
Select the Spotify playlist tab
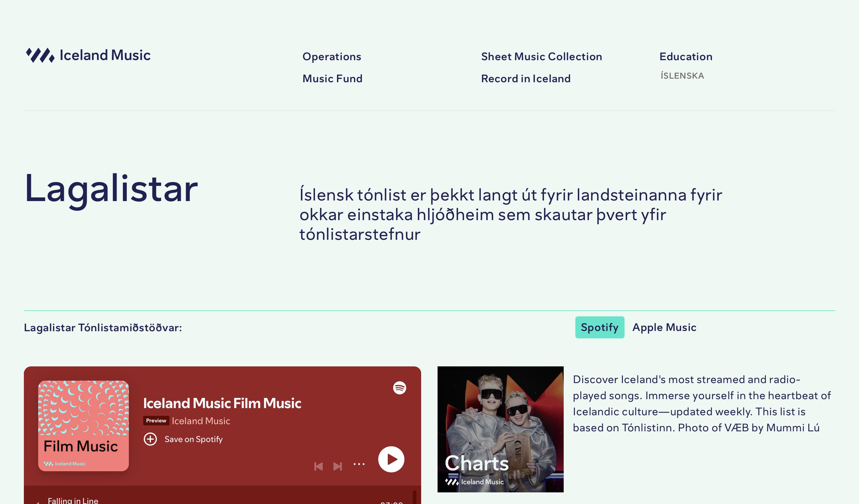[599, 327]
